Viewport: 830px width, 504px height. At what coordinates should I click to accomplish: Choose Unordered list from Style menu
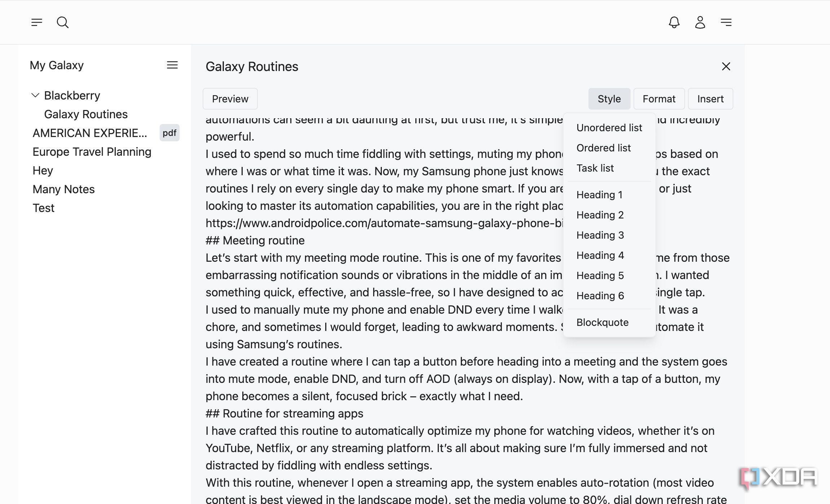(609, 128)
